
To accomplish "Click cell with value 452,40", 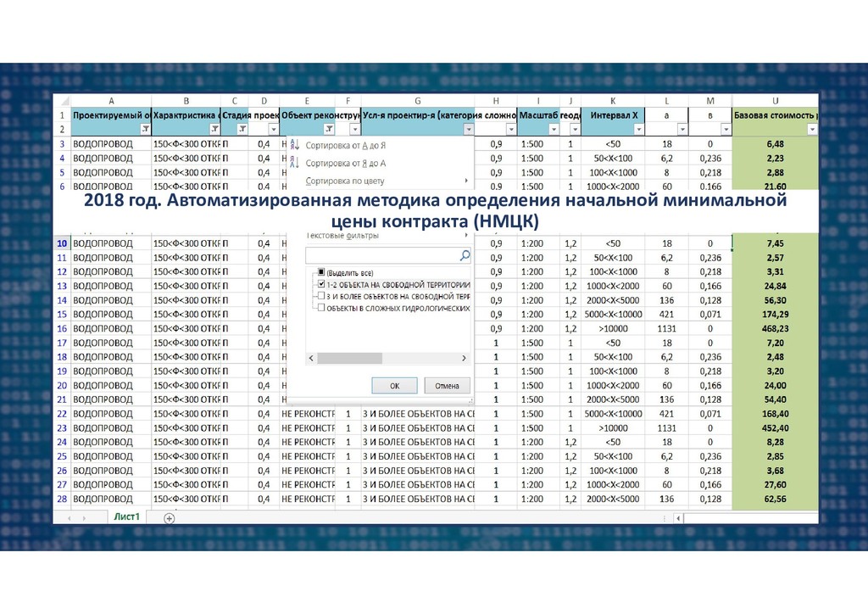I will click(x=775, y=428).
